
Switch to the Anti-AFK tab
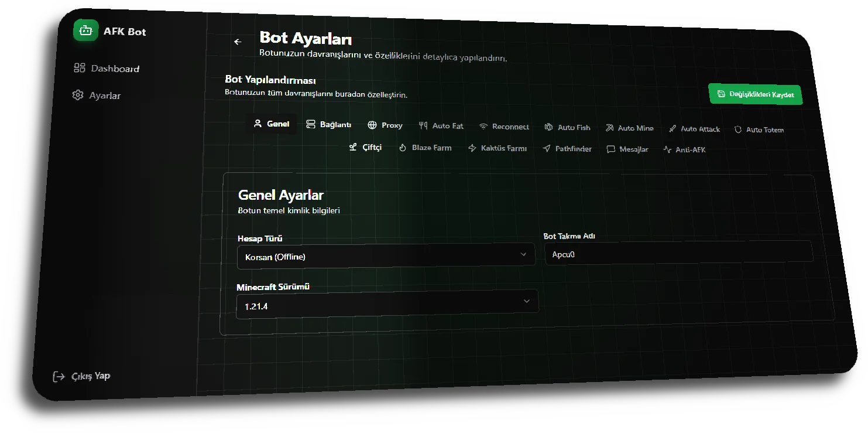[x=685, y=150]
